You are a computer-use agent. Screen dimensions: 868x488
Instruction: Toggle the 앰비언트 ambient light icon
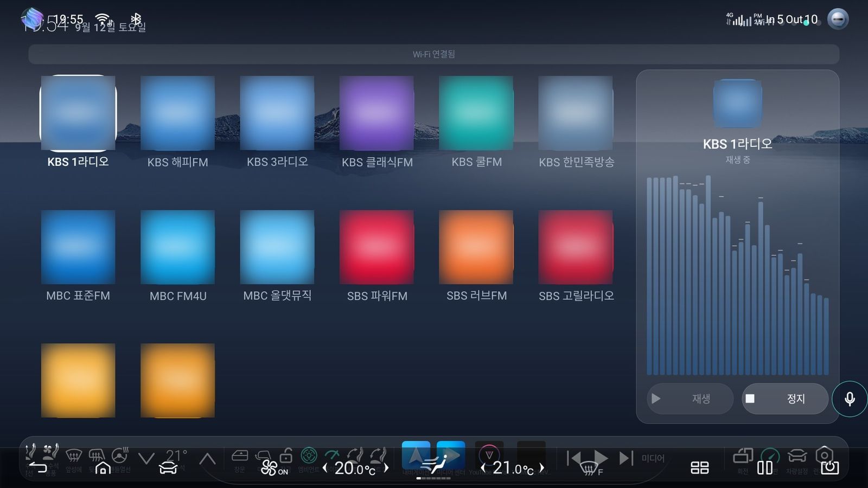point(309,455)
